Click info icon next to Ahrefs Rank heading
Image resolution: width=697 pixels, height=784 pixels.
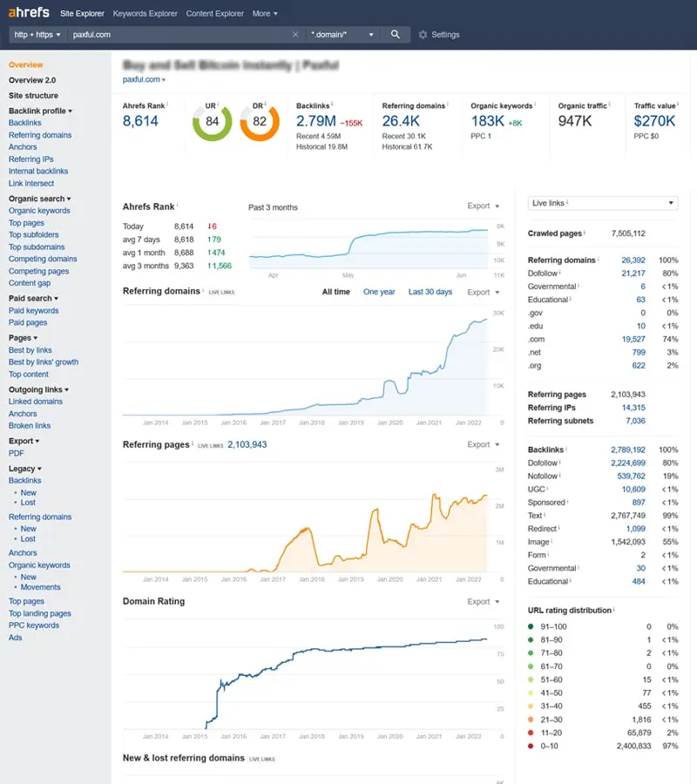pyautogui.click(x=177, y=205)
